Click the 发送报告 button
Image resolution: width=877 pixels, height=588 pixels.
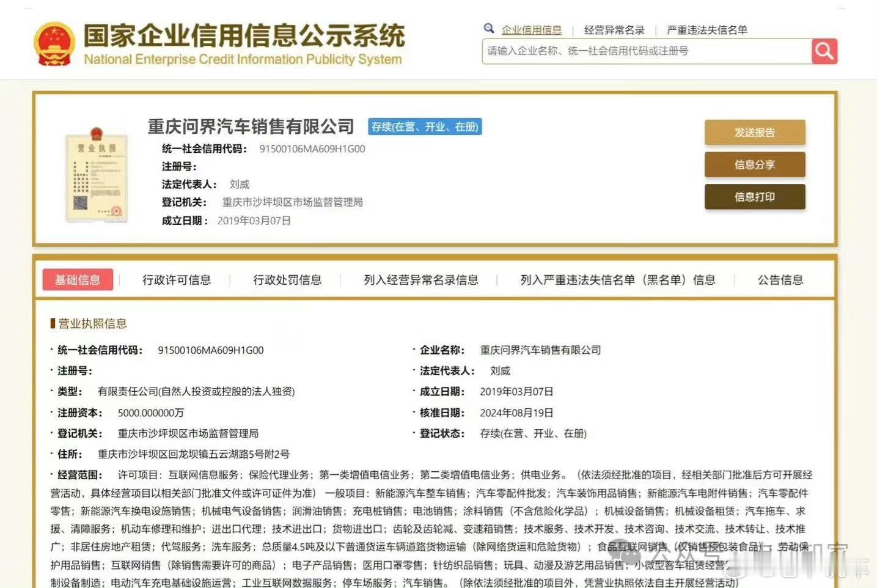pos(755,132)
